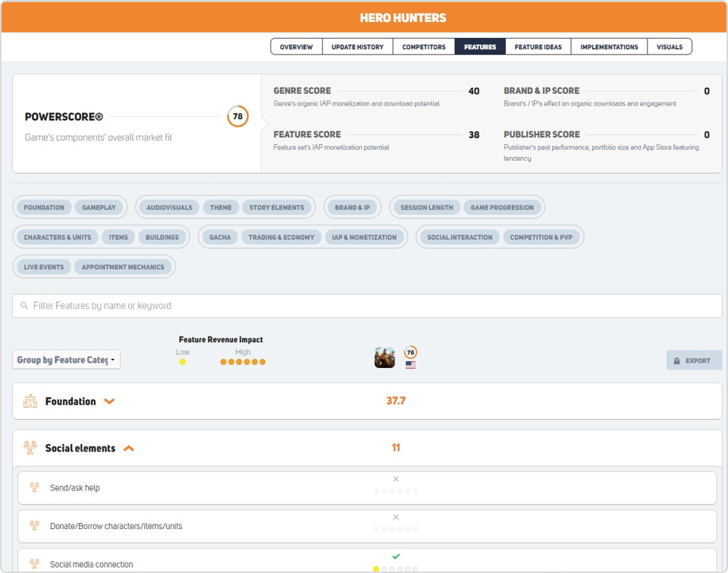Viewport: 728px width, 573px height.
Task: Select the Competition & PvP filter chip
Action: pos(541,237)
